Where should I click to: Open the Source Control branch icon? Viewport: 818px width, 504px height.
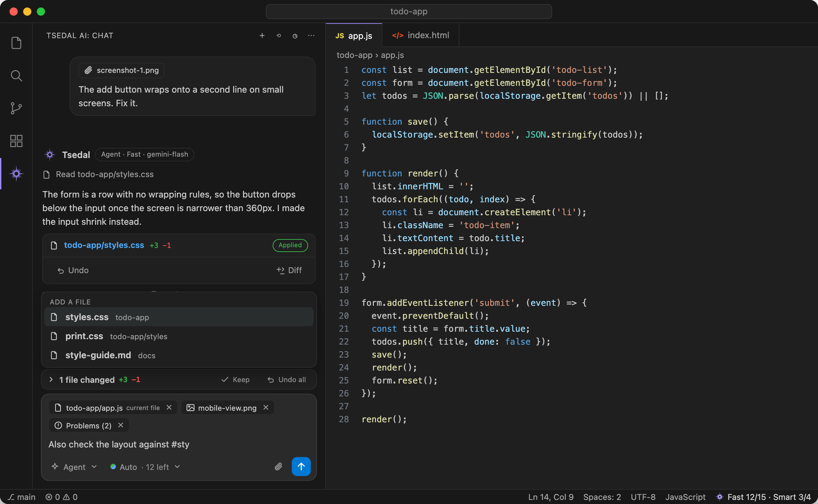[x=16, y=108]
